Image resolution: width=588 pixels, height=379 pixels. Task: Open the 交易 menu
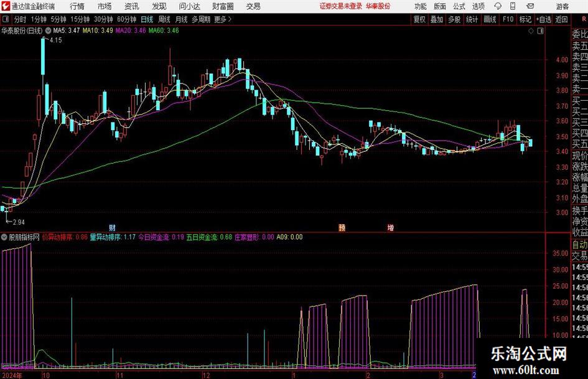click(x=253, y=6)
